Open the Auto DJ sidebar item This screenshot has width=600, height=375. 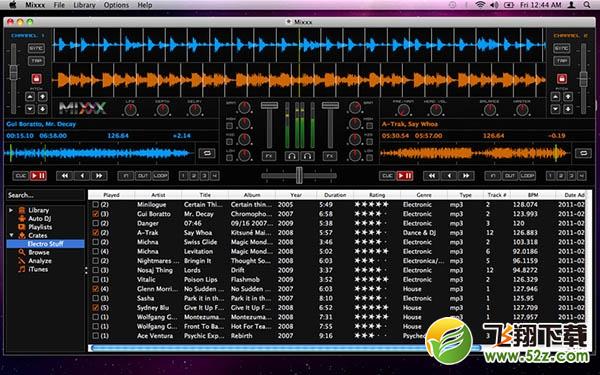tap(40, 218)
